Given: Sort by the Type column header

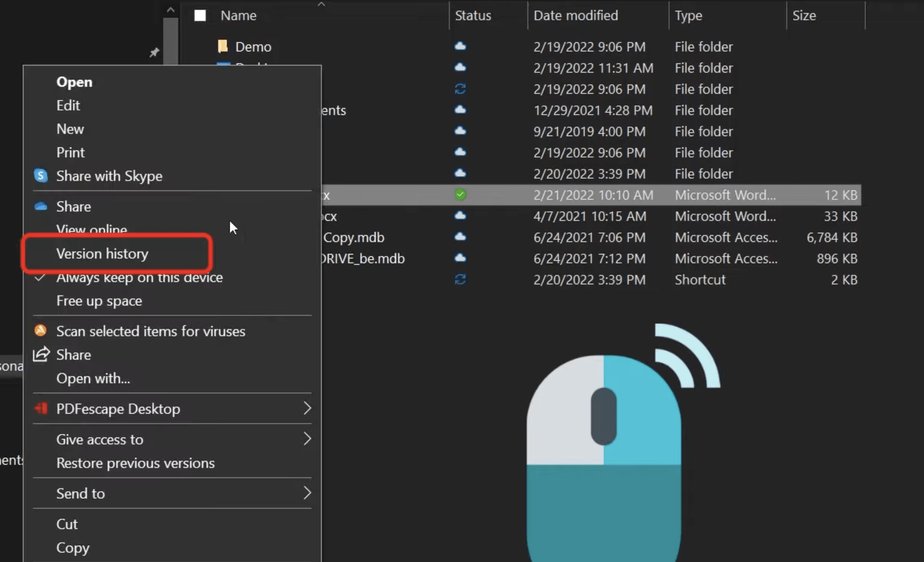Looking at the screenshot, I should 688,16.
